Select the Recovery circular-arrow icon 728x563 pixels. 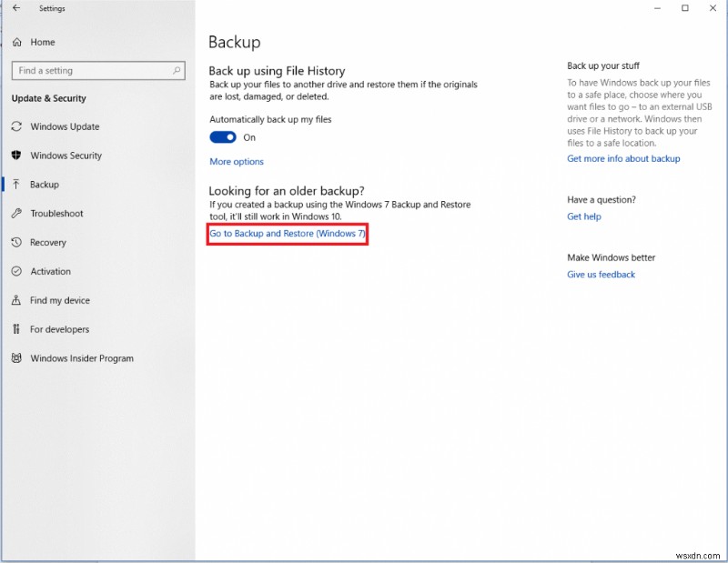[x=16, y=242]
